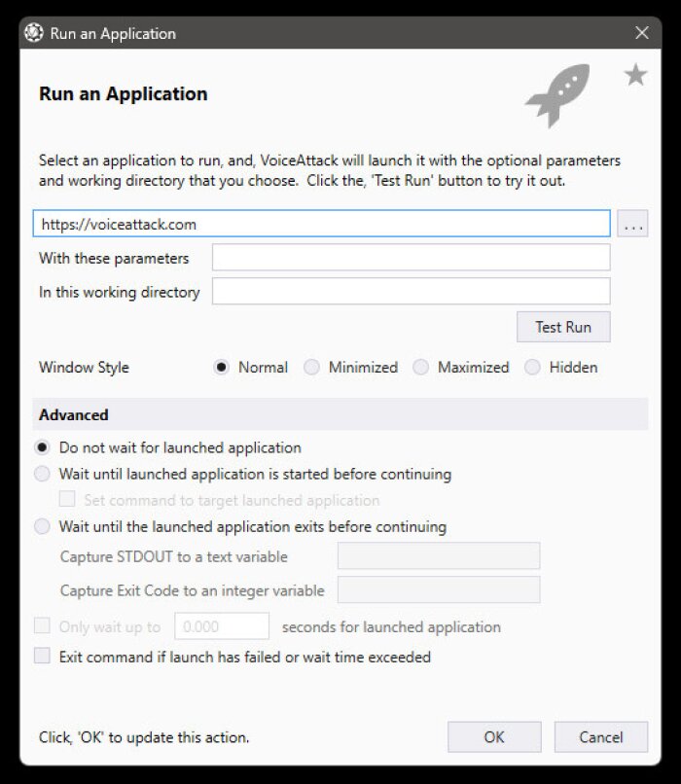Close the Run an Application dialog
Viewport: 681px width, 784px height.
click(x=641, y=33)
